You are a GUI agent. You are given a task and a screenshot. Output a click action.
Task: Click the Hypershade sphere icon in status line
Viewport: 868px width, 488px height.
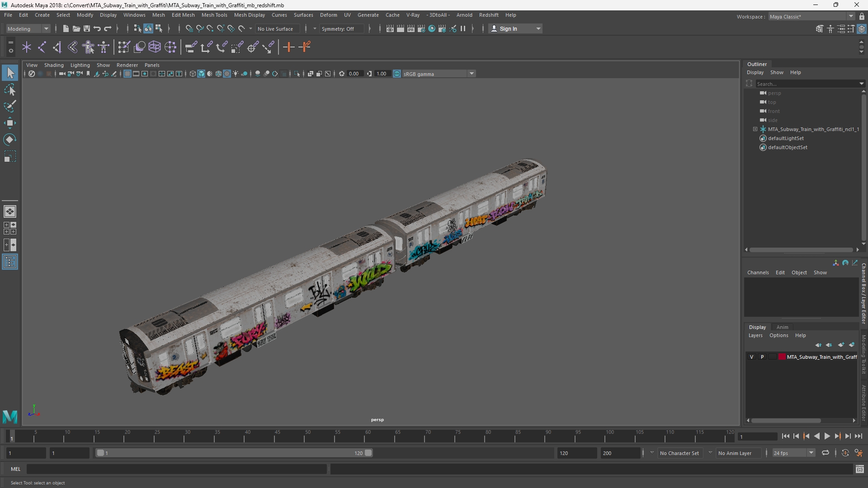pos(432,28)
